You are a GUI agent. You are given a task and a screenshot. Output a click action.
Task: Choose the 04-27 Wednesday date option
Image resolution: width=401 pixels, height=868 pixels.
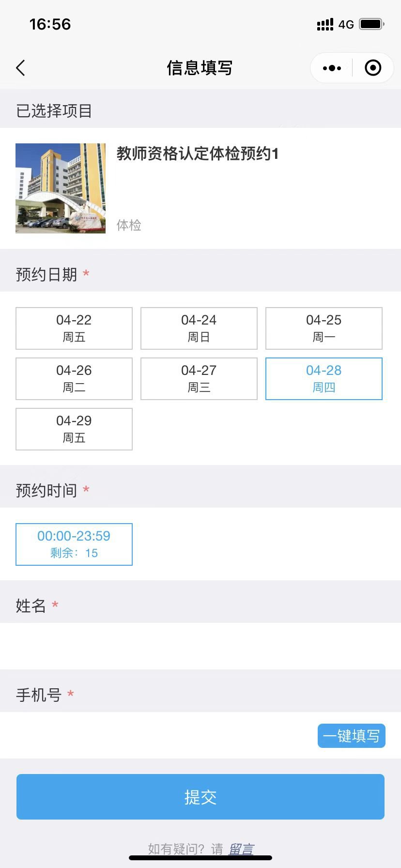pos(199,379)
